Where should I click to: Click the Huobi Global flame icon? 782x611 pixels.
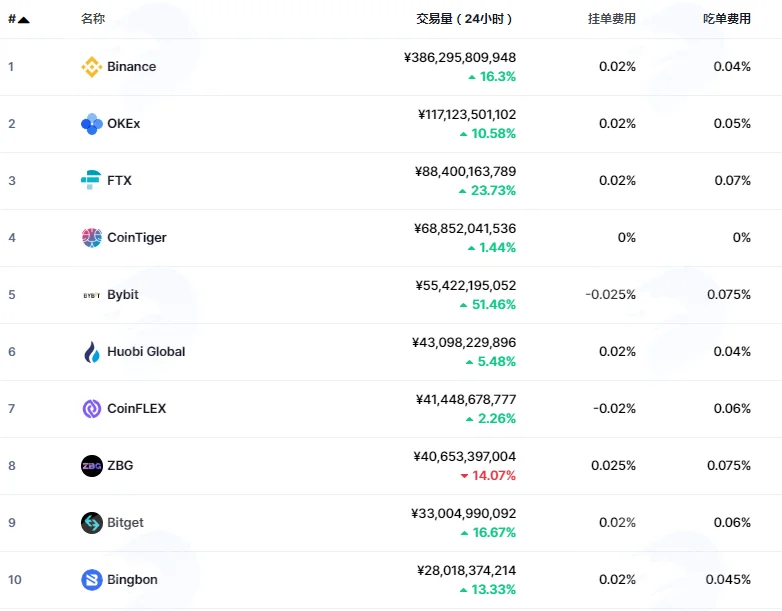point(92,352)
